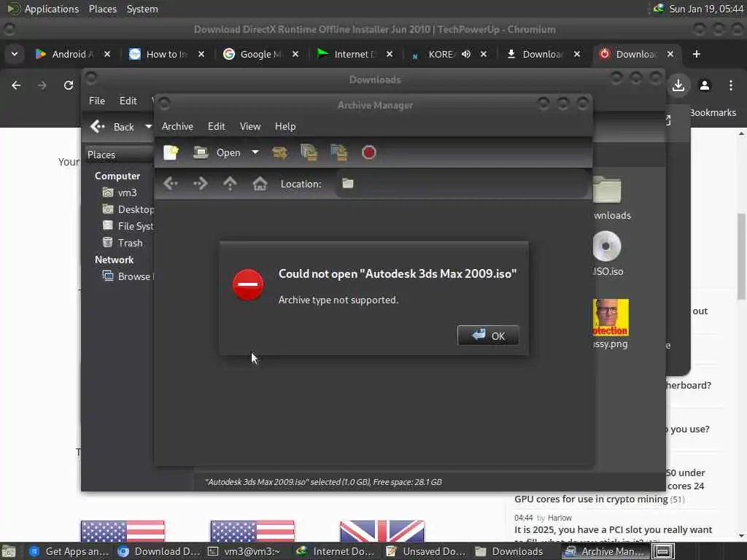Switch to Unsaved Do taskbar item
This screenshot has width=747, height=560.
425,551
